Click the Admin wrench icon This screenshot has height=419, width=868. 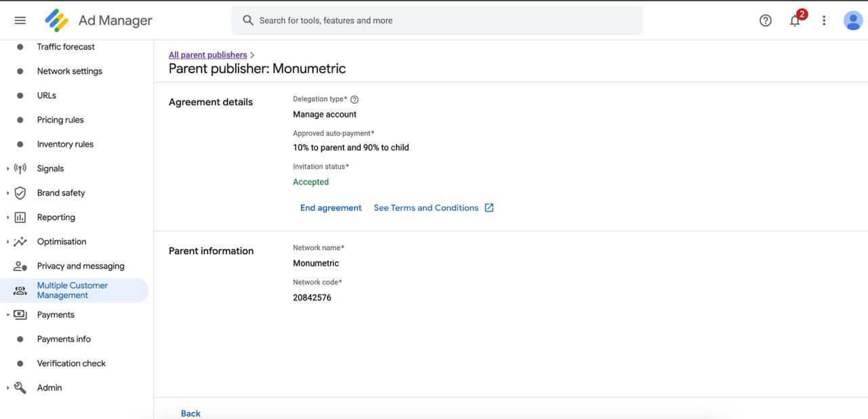click(x=20, y=388)
